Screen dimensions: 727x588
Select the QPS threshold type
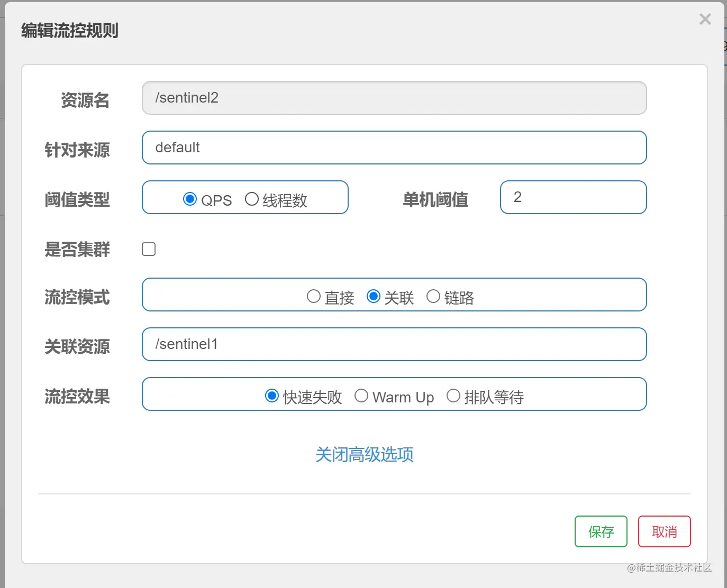pyautogui.click(x=190, y=199)
